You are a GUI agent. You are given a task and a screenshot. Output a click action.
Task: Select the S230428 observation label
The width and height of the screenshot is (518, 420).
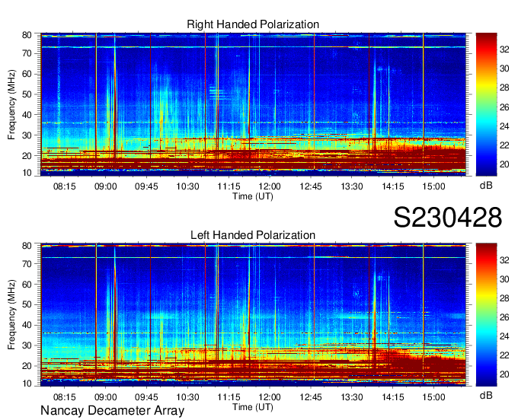[448, 218]
